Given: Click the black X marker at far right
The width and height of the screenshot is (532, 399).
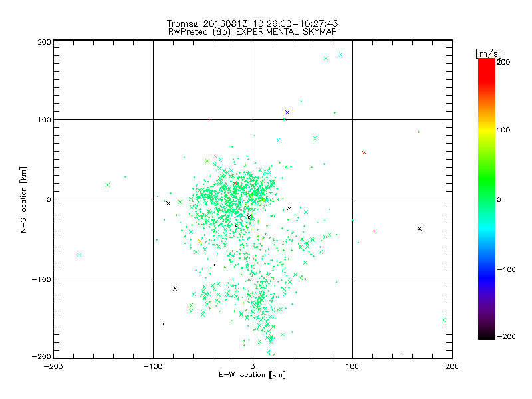Looking at the screenshot, I should [x=420, y=229].
